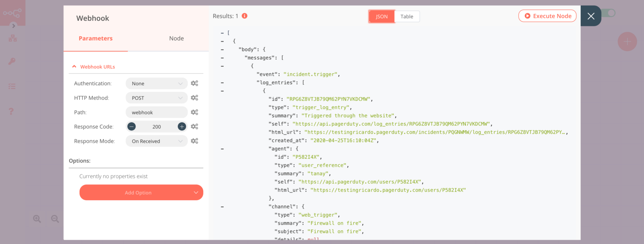The height and width of the screenshot is (244, 644).
Task: Open the Authentication dropdown
Action: tap(157, 84)
